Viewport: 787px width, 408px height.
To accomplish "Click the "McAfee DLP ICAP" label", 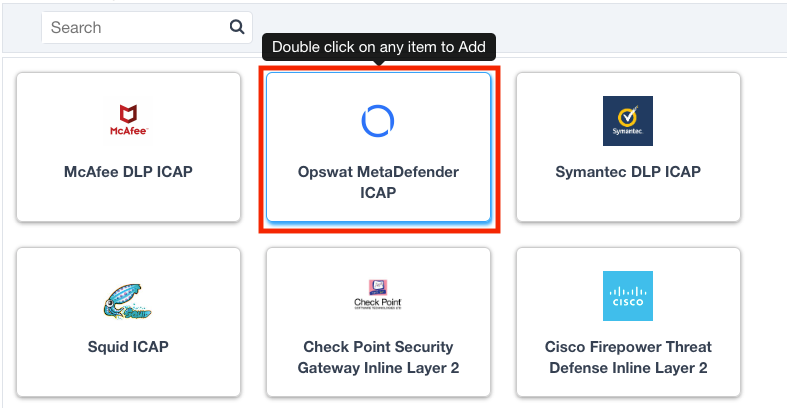I will point(128,172).
